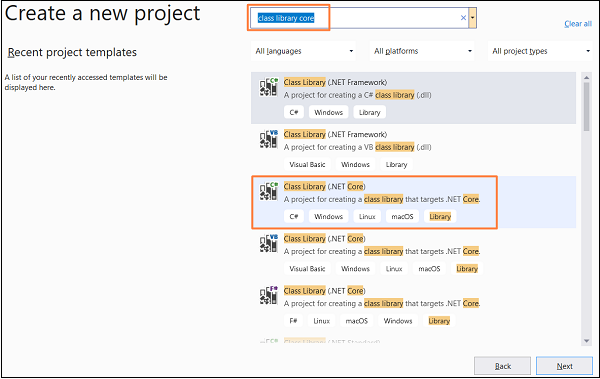
Task: Click the scrollbar down arrow in template list
Action: [x=587, y=341]
